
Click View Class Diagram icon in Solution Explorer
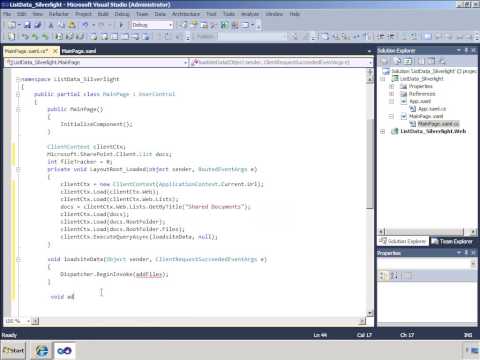(443, 61)
